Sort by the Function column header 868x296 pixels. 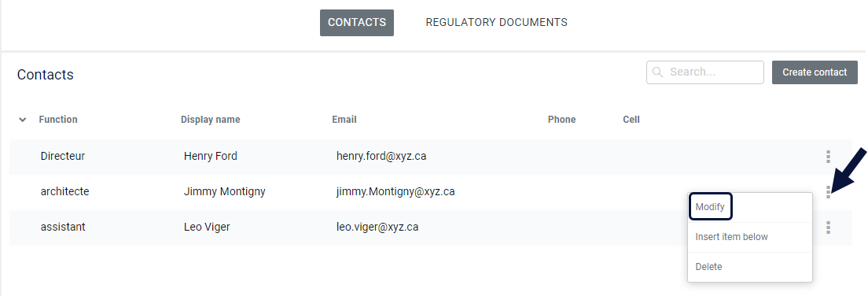tap(58, 120)
